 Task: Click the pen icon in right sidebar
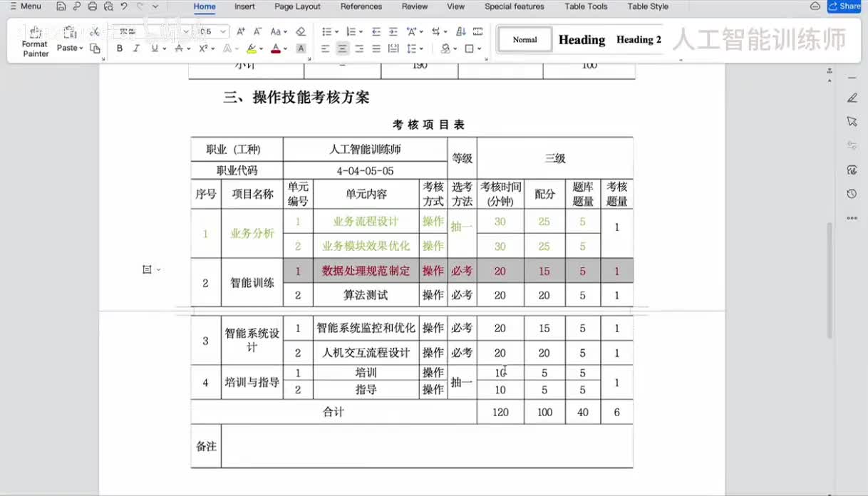[852, 98]
